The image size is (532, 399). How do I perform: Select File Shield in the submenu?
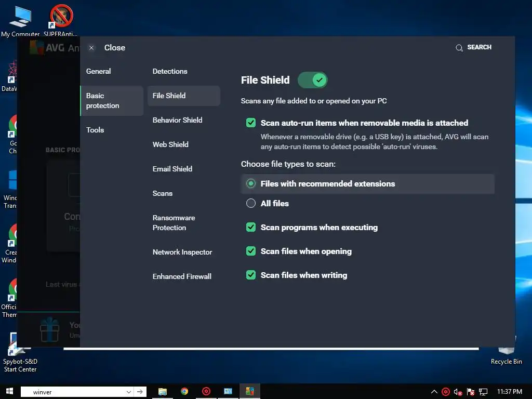(x=183, y=96)
